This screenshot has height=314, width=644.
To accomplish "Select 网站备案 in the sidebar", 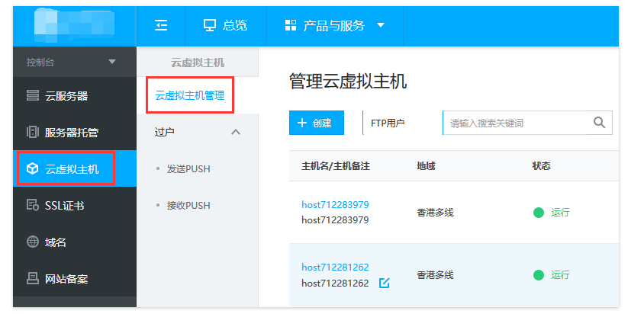I will (x=75, y=279).
